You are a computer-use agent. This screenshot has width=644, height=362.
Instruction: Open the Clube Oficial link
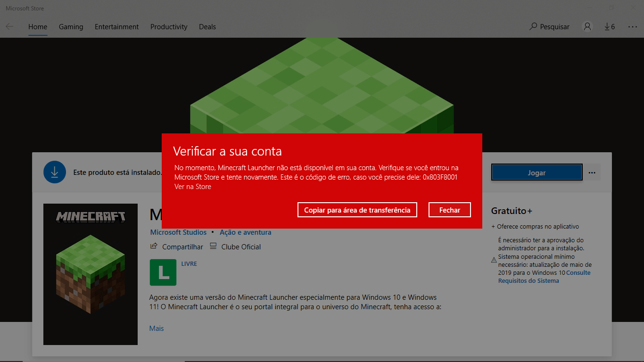point(235,247)
